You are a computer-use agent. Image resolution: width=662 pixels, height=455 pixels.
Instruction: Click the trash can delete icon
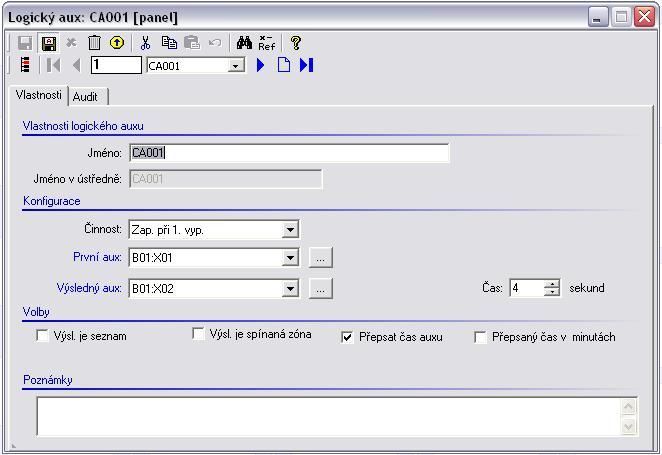pyautogui.click(x=94, y=43)
